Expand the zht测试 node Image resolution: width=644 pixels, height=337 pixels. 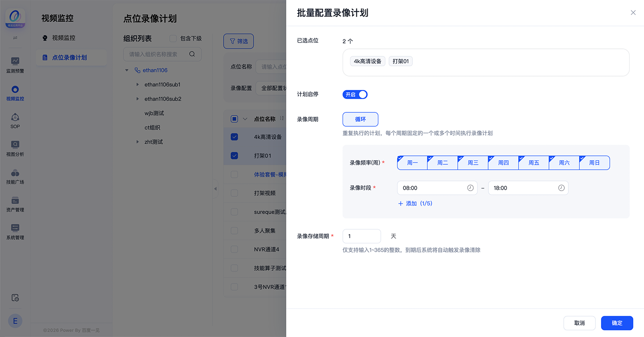137,142
